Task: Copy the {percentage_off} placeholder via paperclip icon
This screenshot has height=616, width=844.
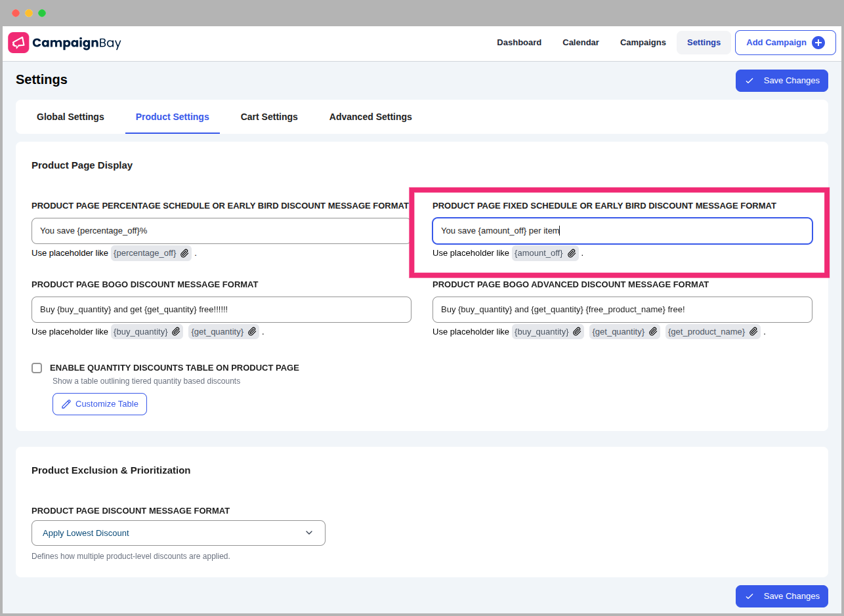Action: pos(185,253)
